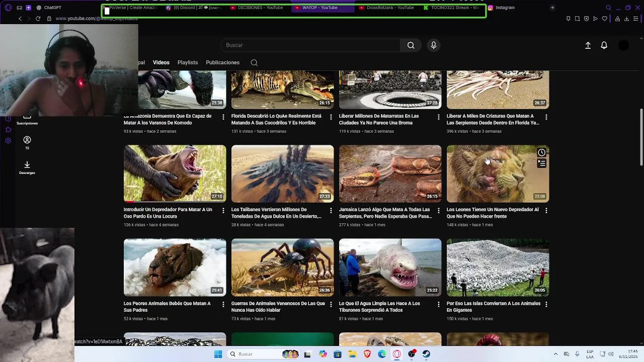The height and width of the screenshot is (362, 644).
Task: Click the taskbar Buscar search box
Action: [x=263, y=354]
